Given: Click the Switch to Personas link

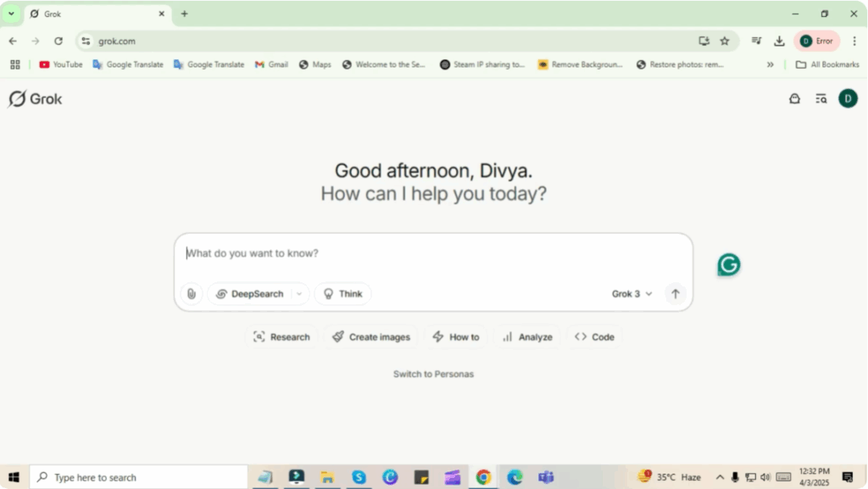Looking at the screenshot, I should click(433, 374).
